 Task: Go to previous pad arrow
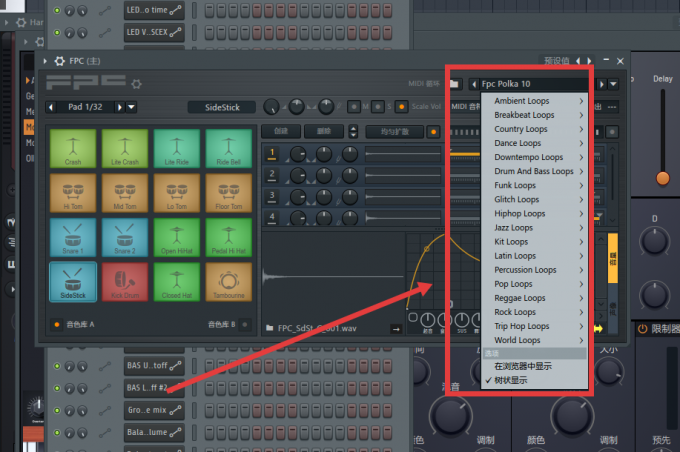pos(51,107)
